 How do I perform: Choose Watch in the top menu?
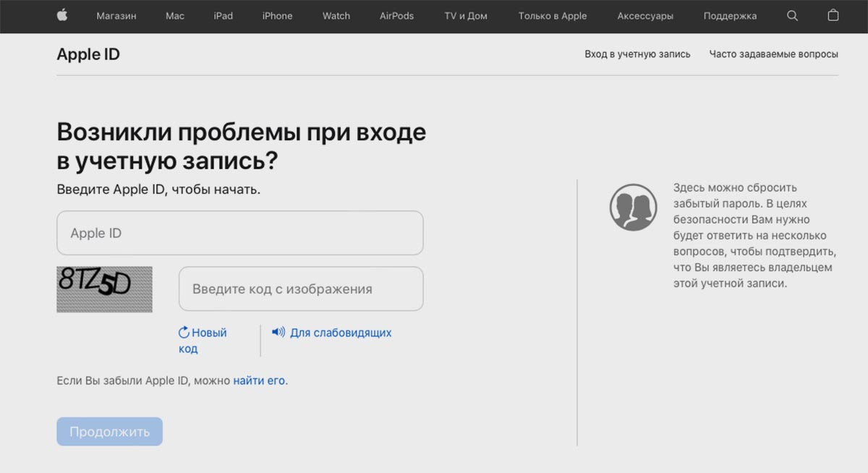pyautogui.click(x=336, y=16)
